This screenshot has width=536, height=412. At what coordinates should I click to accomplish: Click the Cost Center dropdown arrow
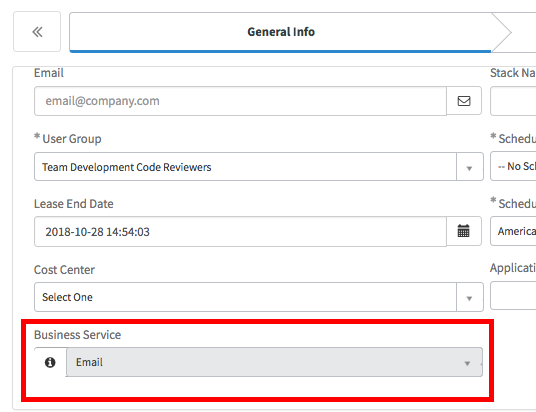[469, 298]
